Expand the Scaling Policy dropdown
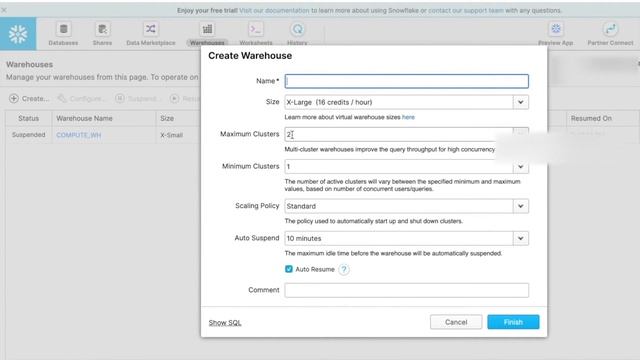Screen dimensions: 640x360 (x=520, y=206)
